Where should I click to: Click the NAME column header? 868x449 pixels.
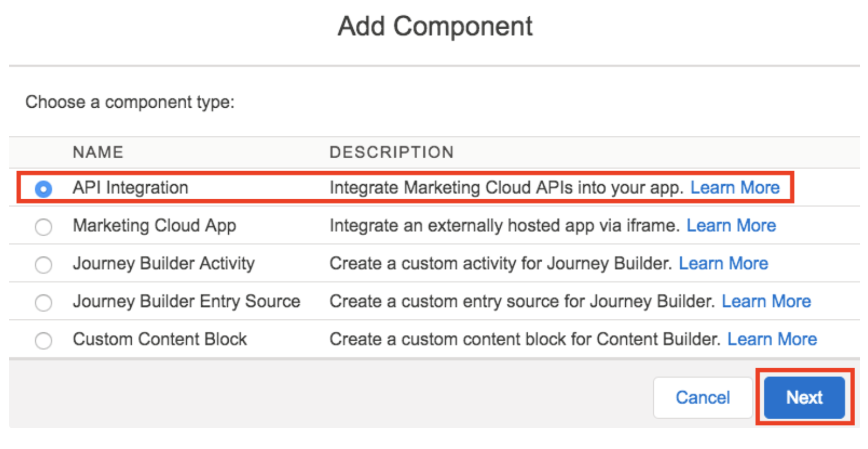(98, 152)
